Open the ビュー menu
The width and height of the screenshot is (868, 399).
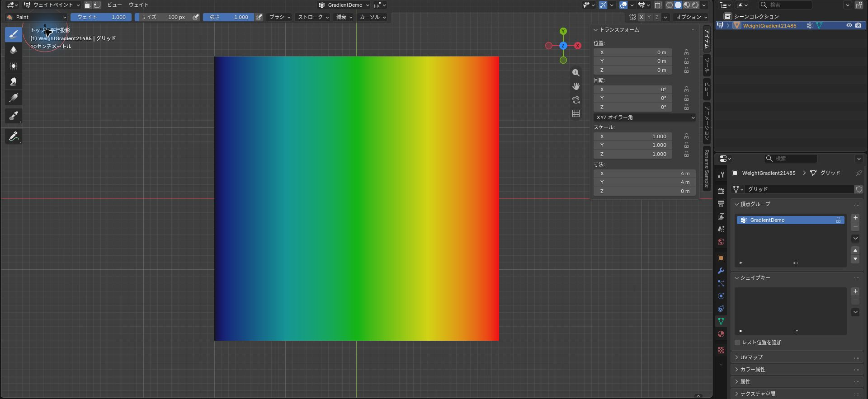pos(114,5)
